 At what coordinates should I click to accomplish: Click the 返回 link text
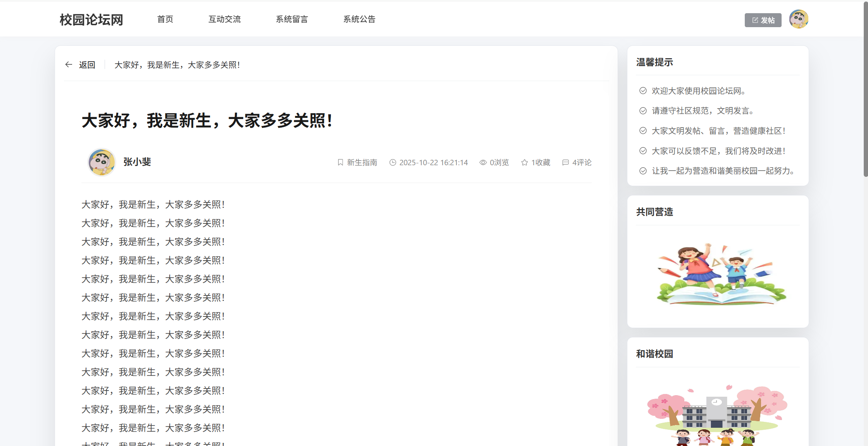click(x=87, y=65)
